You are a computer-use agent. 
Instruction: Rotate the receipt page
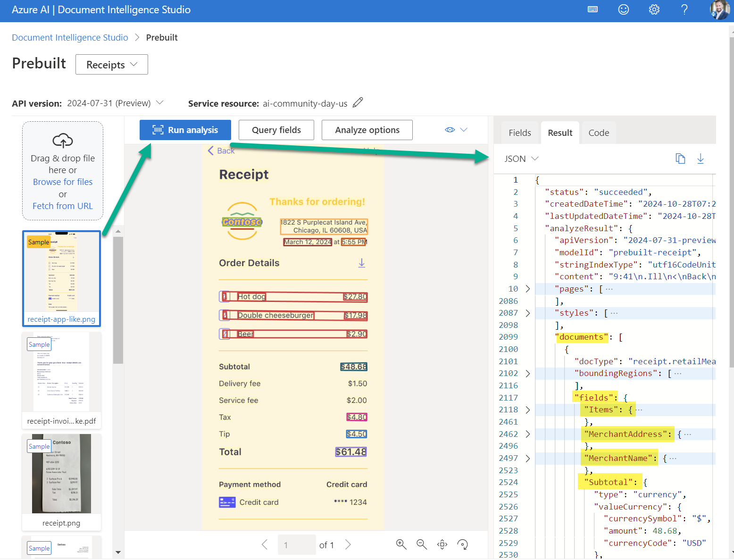463,544
